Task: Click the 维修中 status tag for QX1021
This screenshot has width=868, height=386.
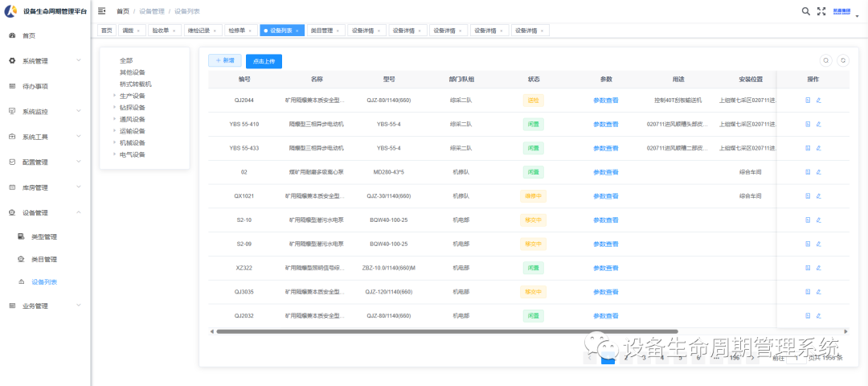Action: 534,196
